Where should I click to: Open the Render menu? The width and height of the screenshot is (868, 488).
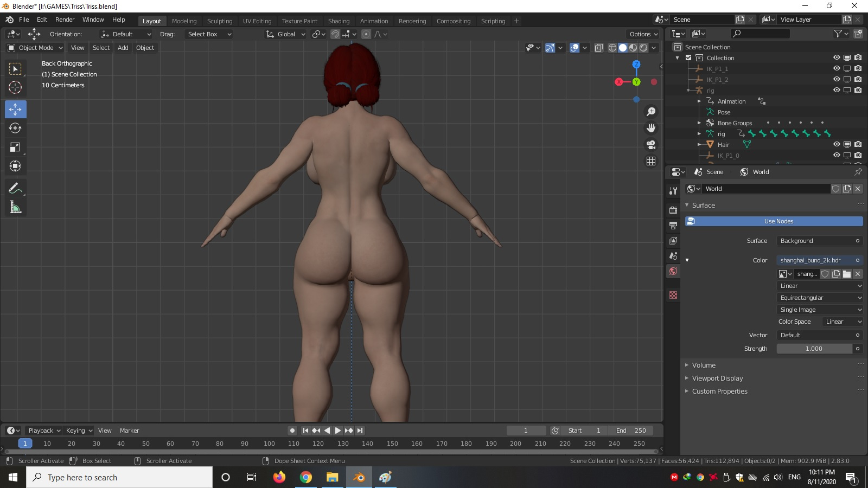65,20
